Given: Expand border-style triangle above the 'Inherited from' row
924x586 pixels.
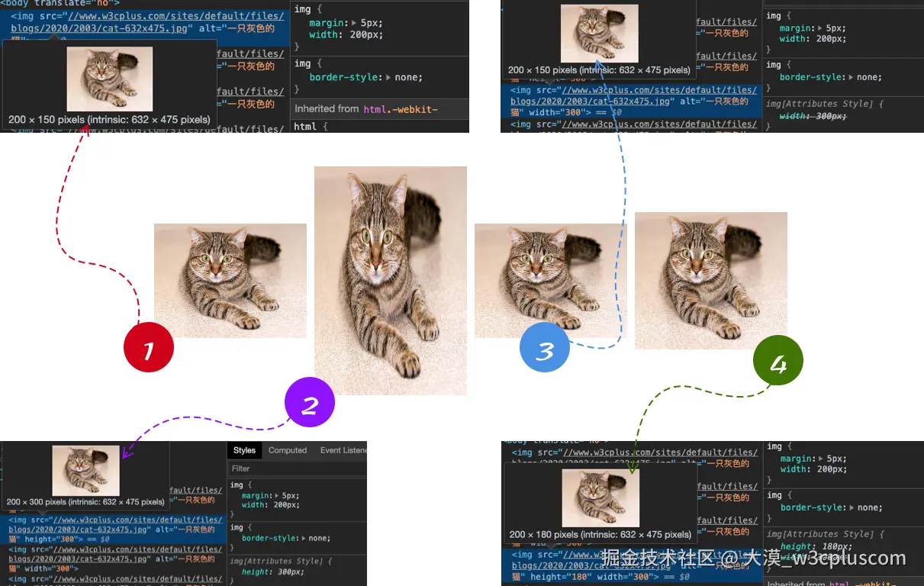Looking at the screenshot, I should pyautogui.click(x=389, y=78).
